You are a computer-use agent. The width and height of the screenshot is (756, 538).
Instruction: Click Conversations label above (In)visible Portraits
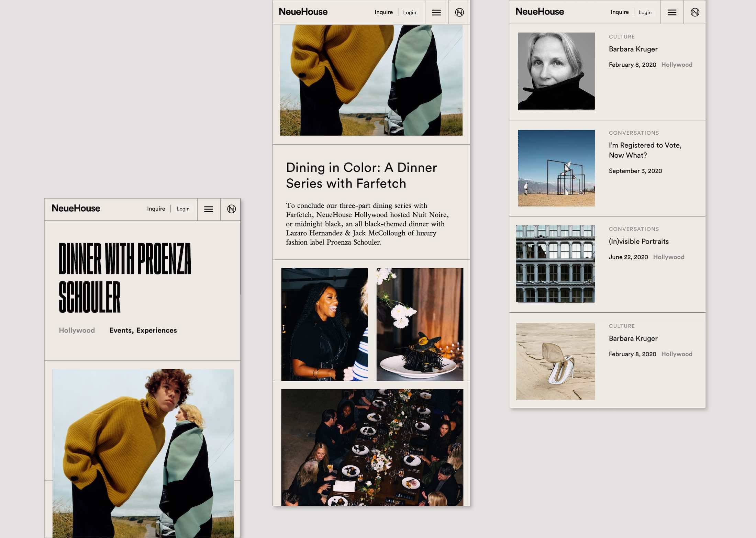pos(634,229)
